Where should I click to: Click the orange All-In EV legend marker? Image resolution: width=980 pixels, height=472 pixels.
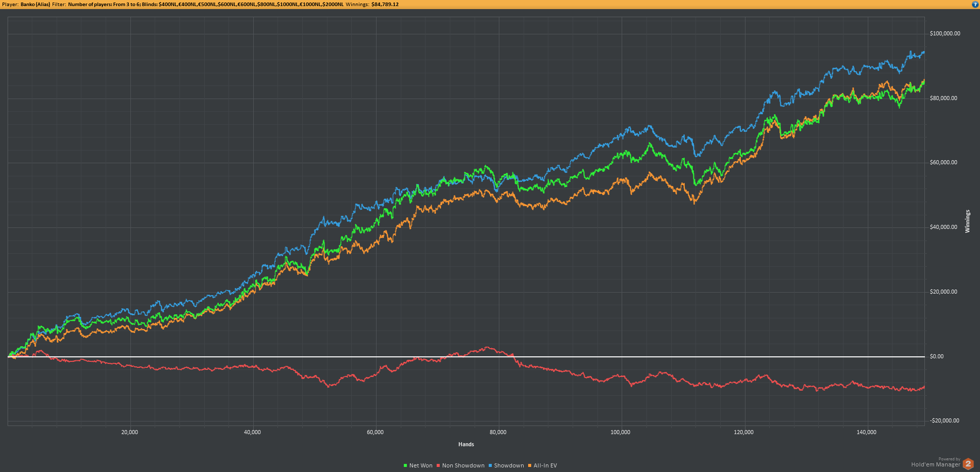click(x=530, y=465)
